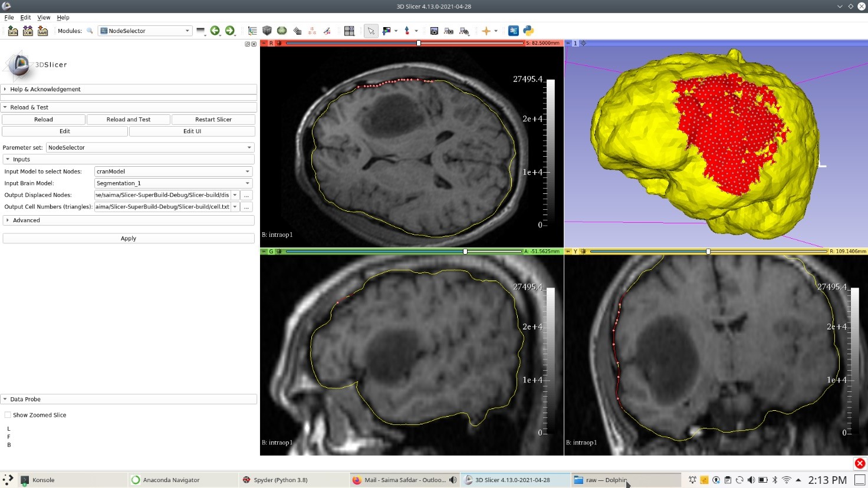Screen dimensions: 868x488
Task: Click the pin icon in green slice bar
Action: pos(264,251)
